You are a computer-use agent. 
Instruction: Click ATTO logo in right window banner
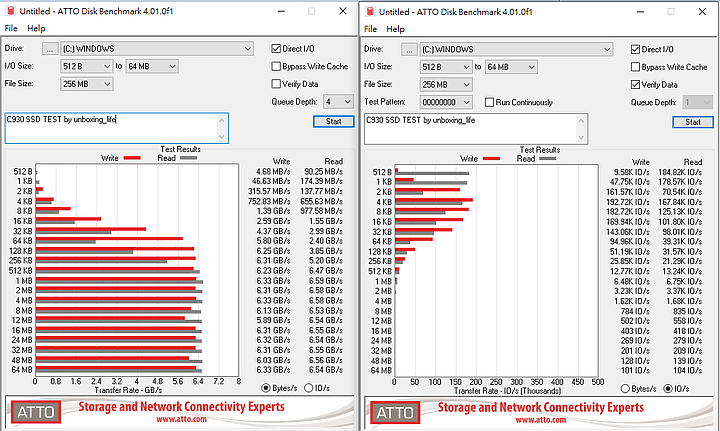click(x=395, y=413)
